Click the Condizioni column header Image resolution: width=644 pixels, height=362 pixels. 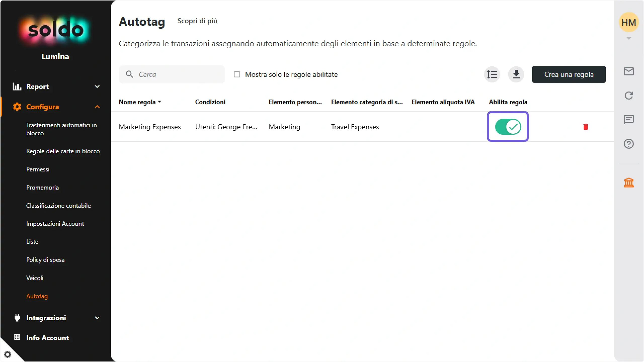pyautogui.click(x=210, y=102)
